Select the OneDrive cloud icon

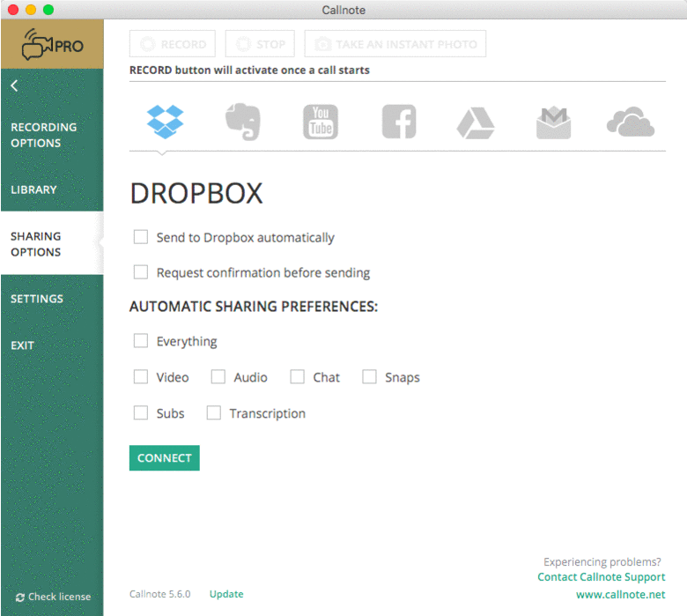point(631,122)
